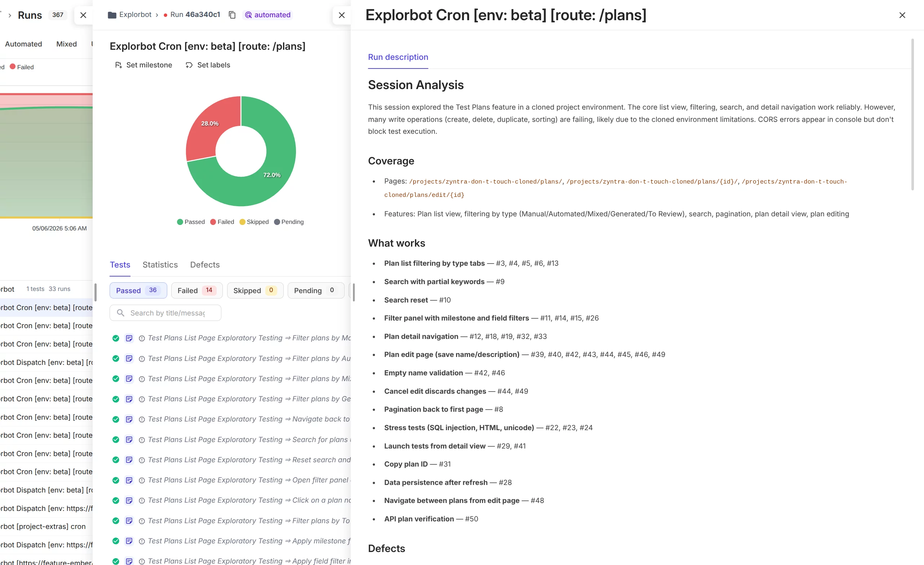
Task: Filter tests by Pending 0
Action: pos(316,290)
